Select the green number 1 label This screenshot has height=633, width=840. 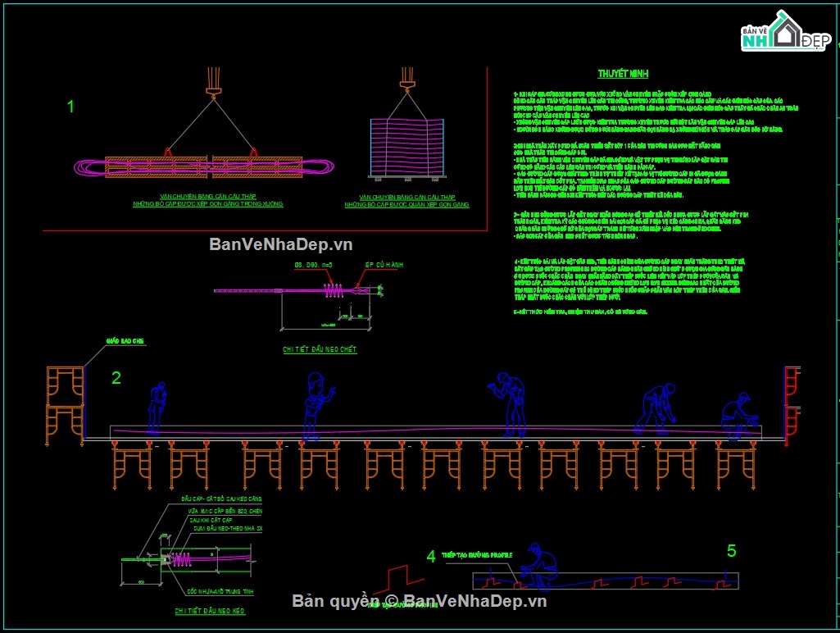[70, 107]
